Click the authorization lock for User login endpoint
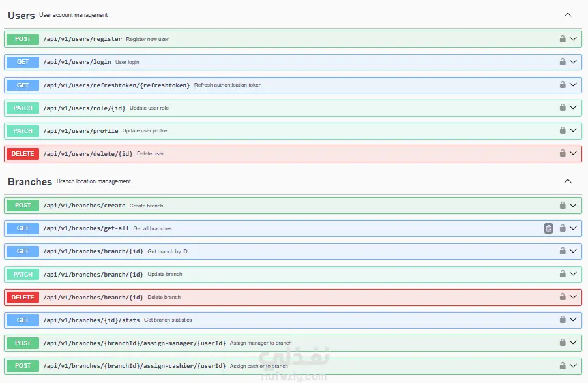 click(562, 62)
